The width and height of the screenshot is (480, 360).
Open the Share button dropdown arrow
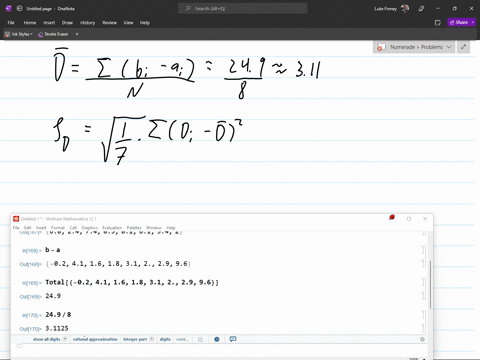click(473, 22)
